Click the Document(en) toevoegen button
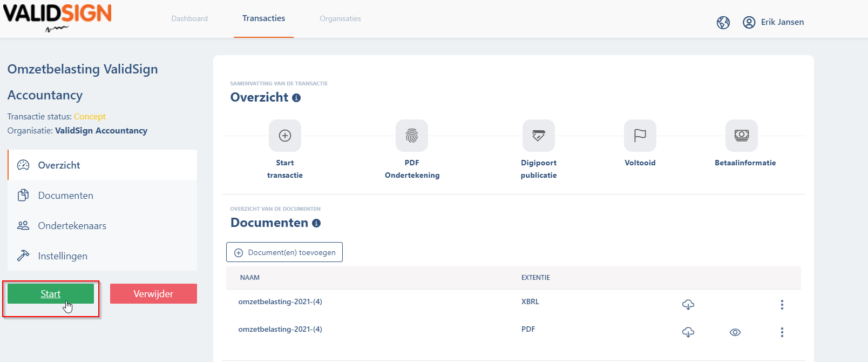Image resolution: width=868 pixels, height=362 pixels. (284, 252)
